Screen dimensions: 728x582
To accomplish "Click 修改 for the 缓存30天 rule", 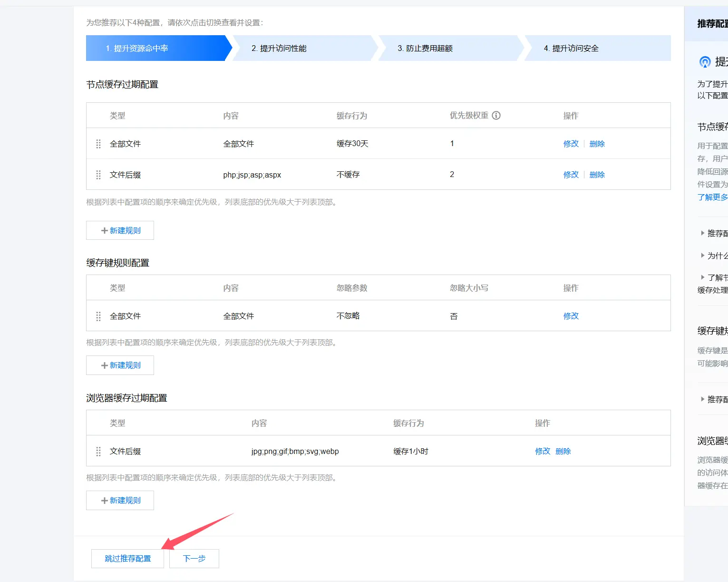I will (x=571, y=144).
